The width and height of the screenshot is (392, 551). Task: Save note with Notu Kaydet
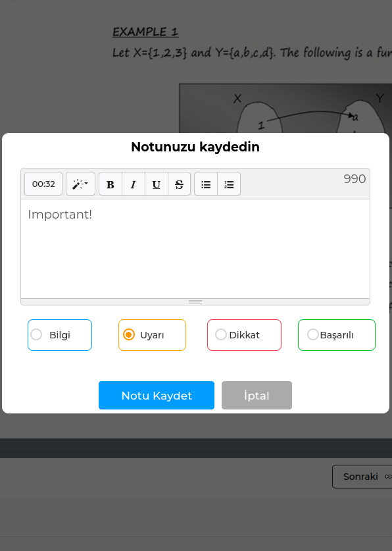tap(157, 396)
